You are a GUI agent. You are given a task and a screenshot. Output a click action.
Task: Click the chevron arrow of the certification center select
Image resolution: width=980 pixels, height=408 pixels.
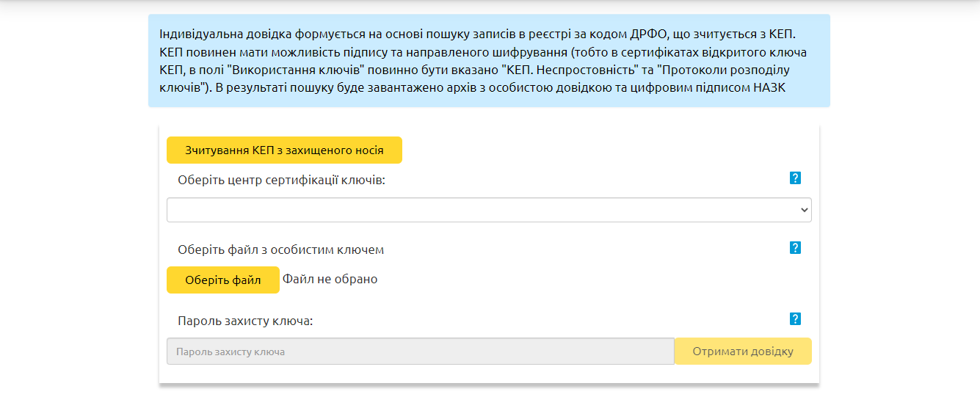(805, 210)
